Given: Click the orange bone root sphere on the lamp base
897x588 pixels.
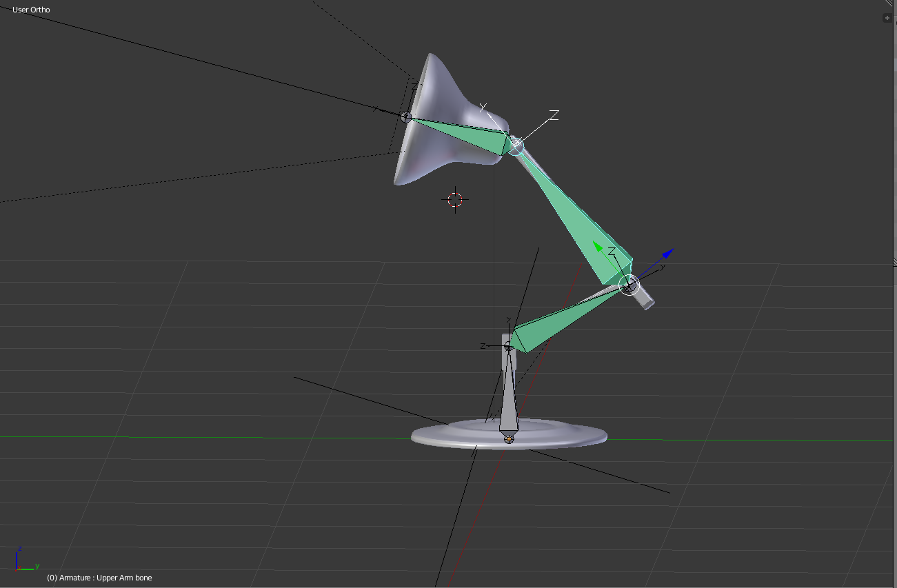Looking at the screenshot, I should click(x=508, y=438).
